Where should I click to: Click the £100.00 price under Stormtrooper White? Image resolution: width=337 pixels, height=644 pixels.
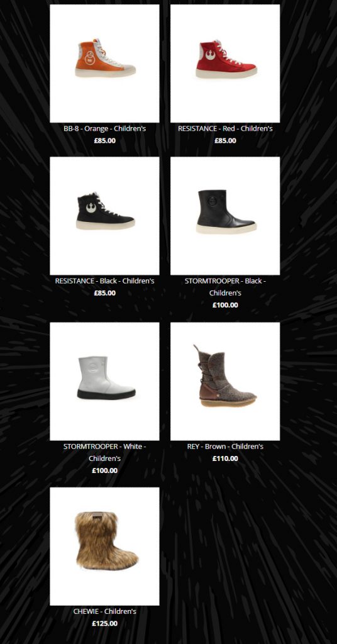pos(104,470)
